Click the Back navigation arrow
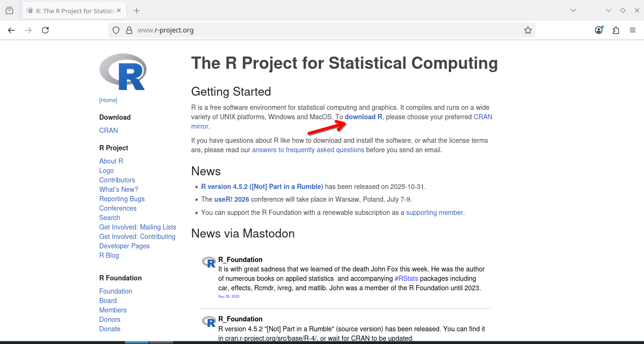 point(11,30)
